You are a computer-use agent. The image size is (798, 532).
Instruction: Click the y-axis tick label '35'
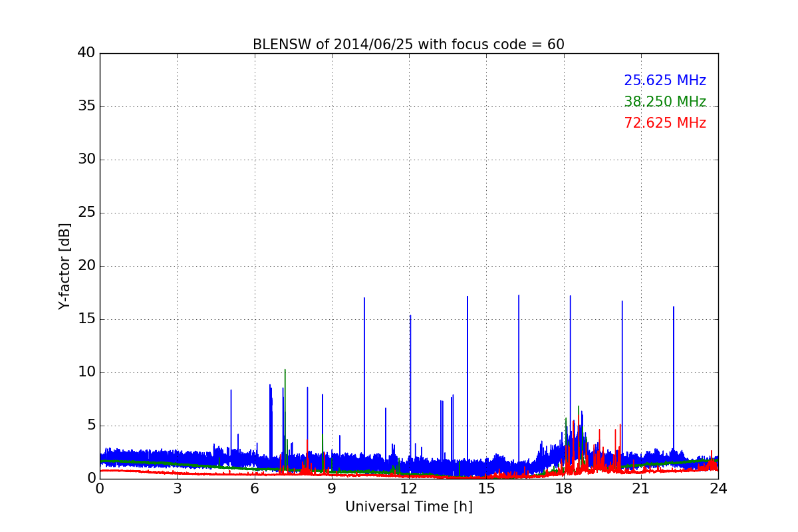pyautogui.click(x=86, y=106)
